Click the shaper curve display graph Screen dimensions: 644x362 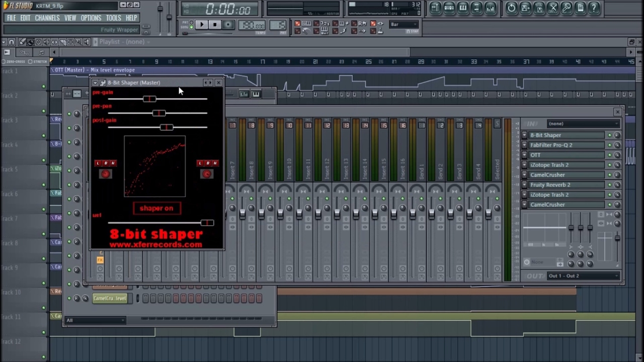[155, 166]
